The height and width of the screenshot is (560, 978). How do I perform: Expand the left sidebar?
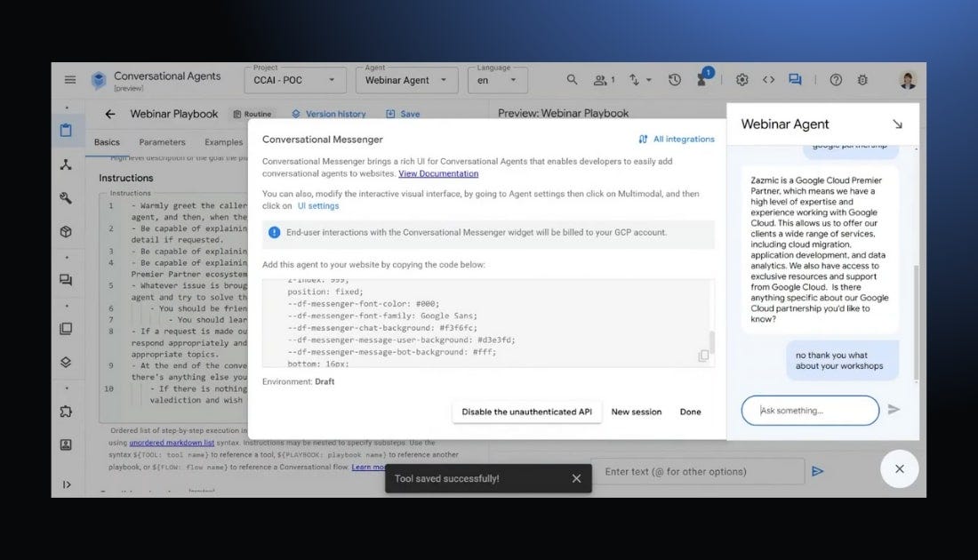(x=67, y=484)
